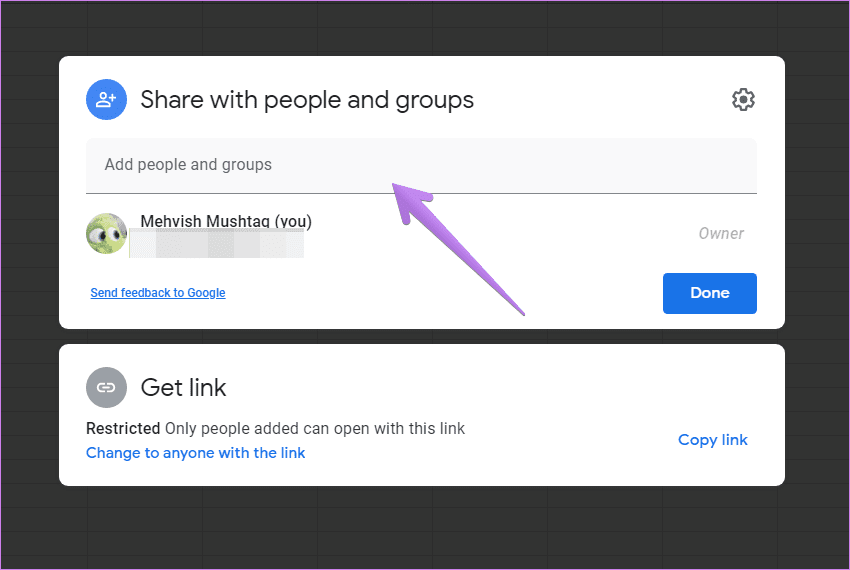Open the Send feedback to Google link
The image size is (850, 570).
(x=158, y=293)
